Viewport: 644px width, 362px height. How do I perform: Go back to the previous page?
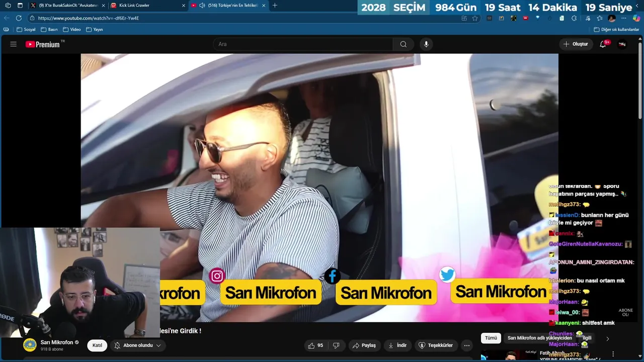pyautogui.click(x=7, y=18)
